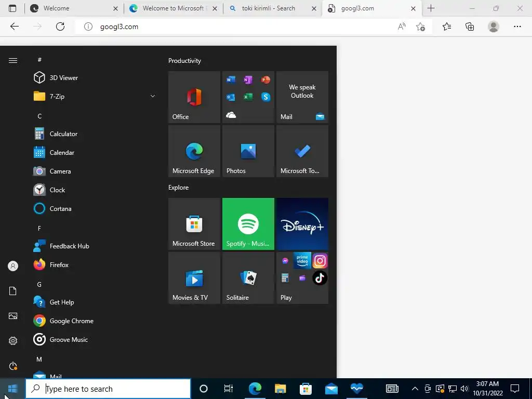Open the Favorites list button
The image size is (532, 399).
pos(447,26)
